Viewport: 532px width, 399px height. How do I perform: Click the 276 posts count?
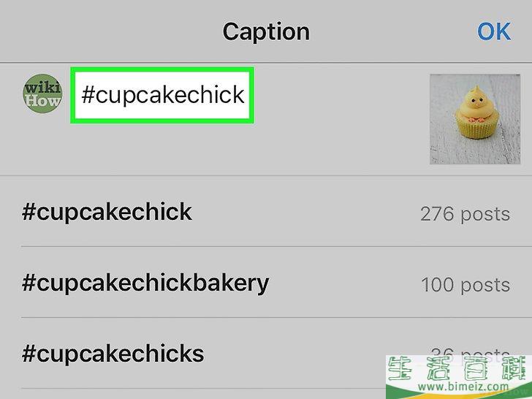click(465, 214)
